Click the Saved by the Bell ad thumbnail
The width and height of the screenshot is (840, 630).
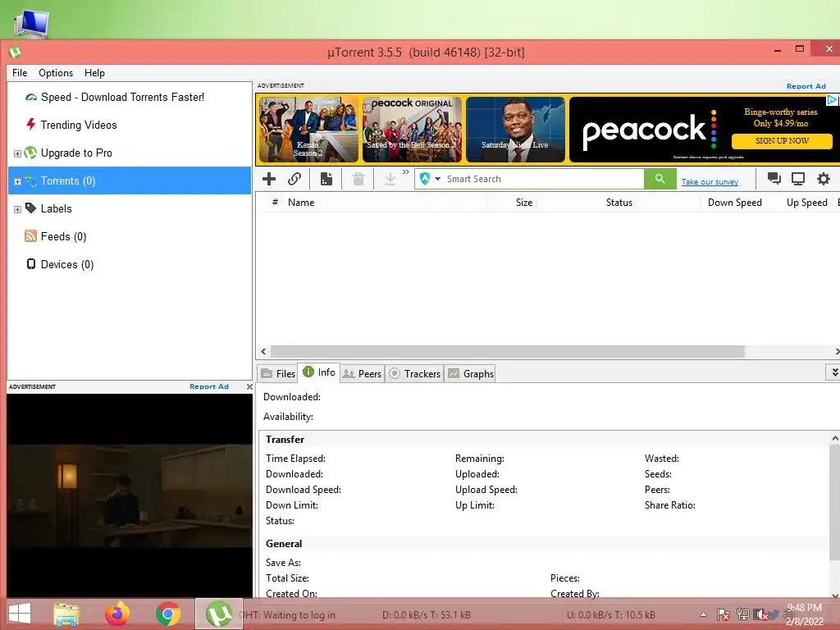point(412,129)
